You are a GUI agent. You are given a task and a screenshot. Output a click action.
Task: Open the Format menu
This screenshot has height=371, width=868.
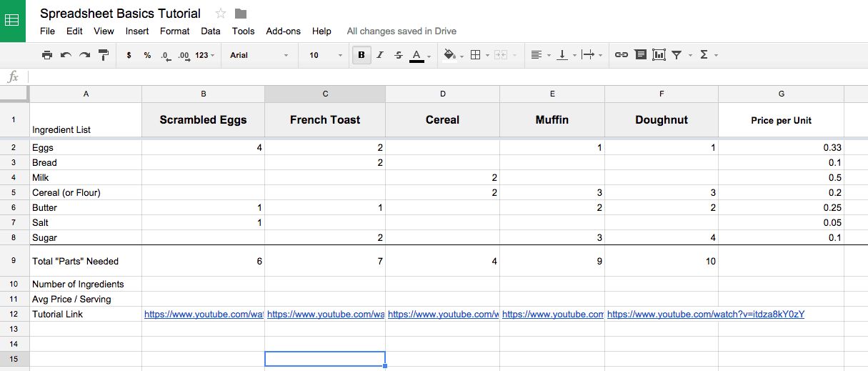coord(174,31)
